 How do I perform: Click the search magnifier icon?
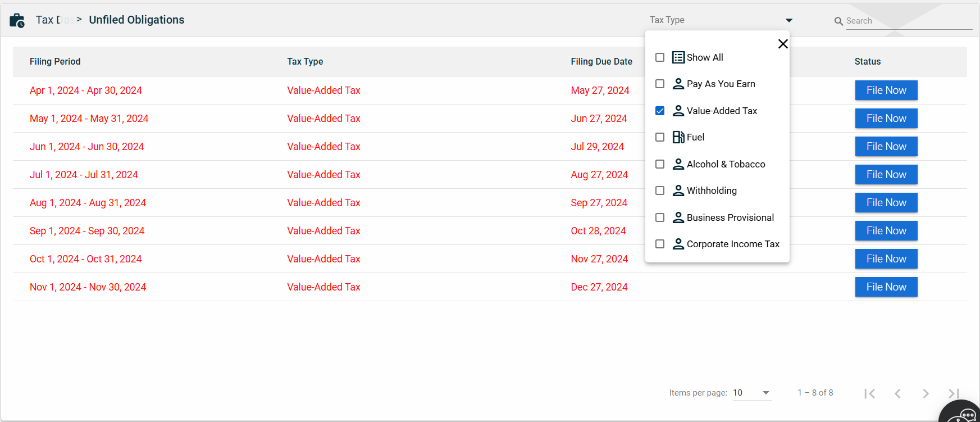point(838,21)
